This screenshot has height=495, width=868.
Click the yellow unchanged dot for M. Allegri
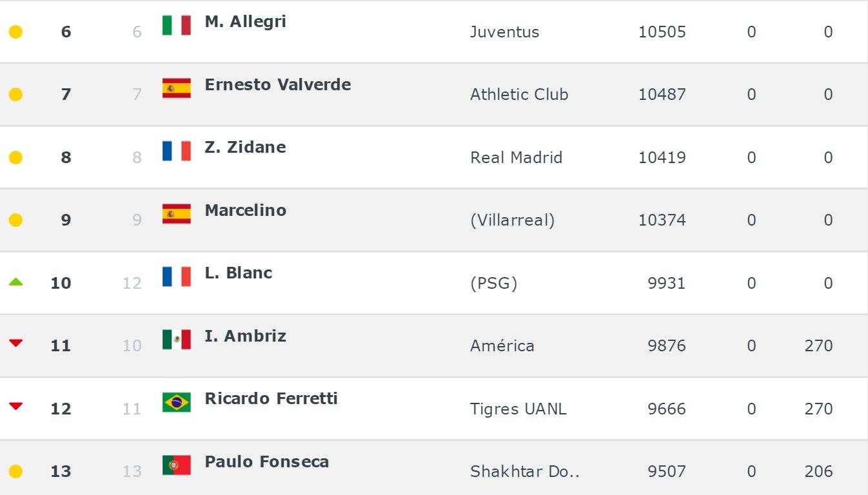16,32
